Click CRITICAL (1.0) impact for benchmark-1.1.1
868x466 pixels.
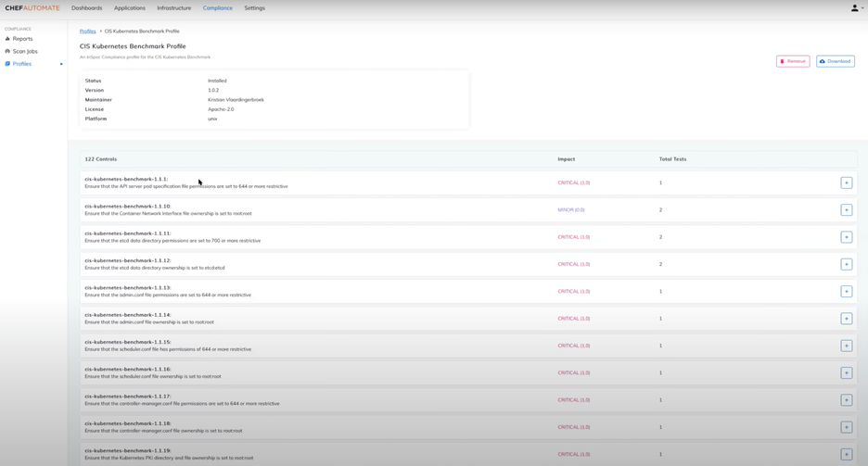click(573, 183)
